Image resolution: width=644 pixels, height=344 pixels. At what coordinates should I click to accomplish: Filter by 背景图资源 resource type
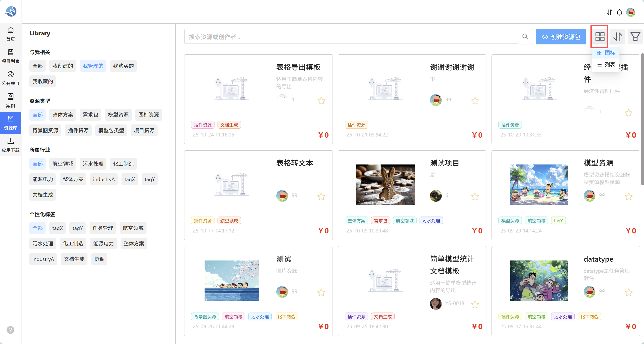pyautogui.click(x=45, y=130)
